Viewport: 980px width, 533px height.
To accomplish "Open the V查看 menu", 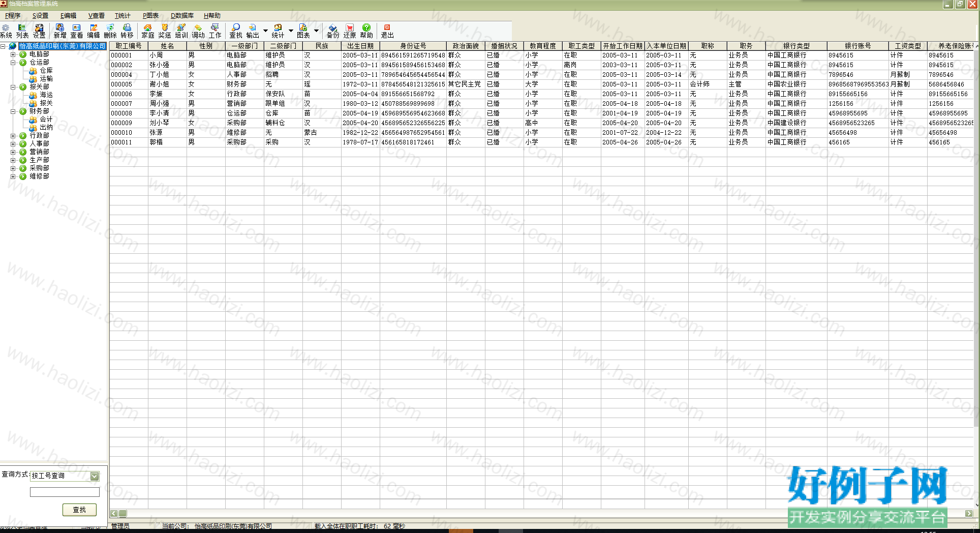I will point(96,16).
